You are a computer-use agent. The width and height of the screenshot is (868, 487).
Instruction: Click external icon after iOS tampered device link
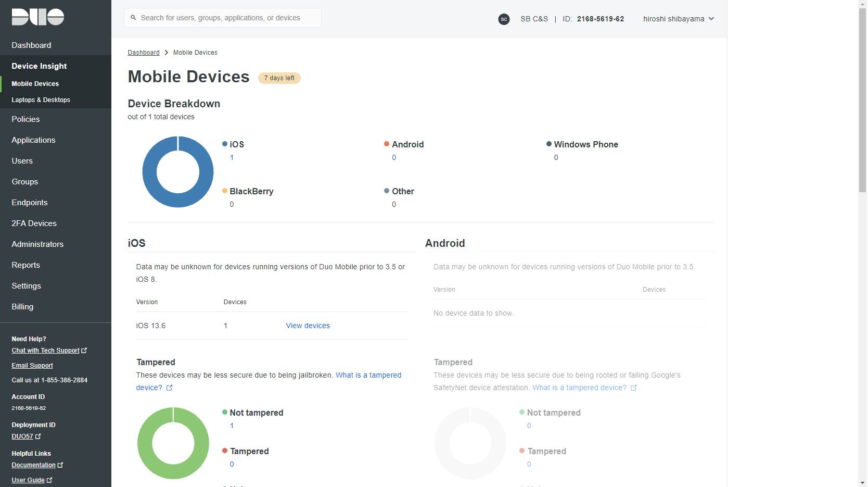pyautogui.click(x=169, y=388)
